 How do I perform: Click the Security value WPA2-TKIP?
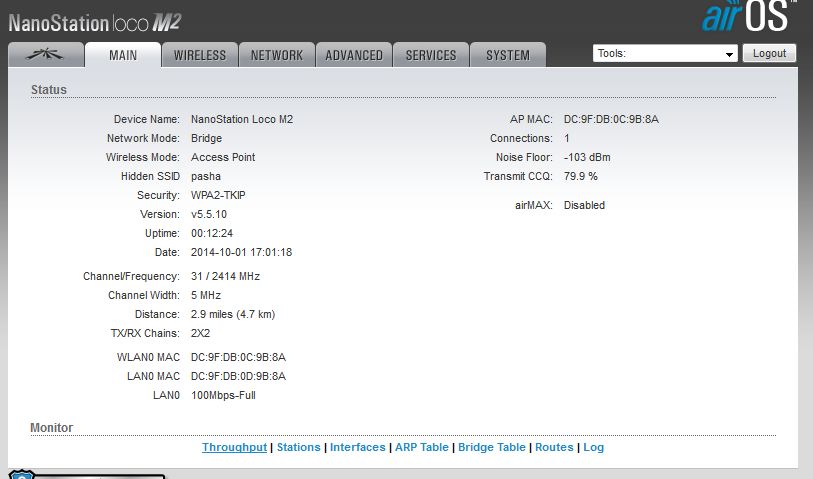pos(218,195)
